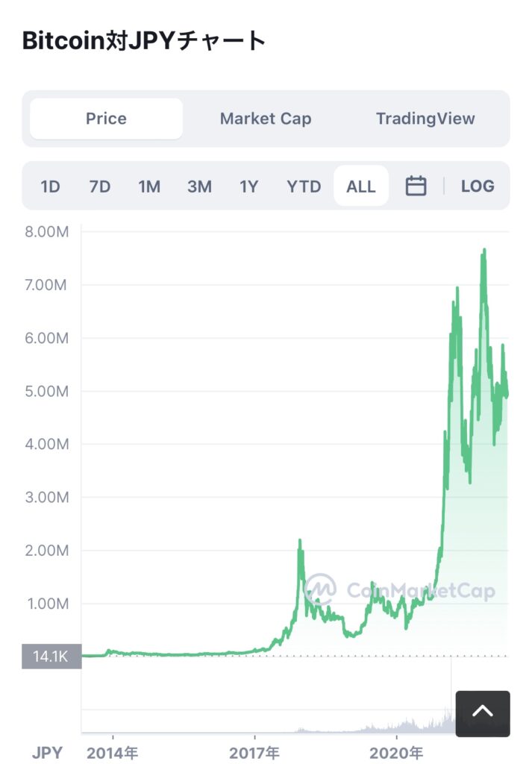Choose the 3M time range
This screenshot has width=532, height=764.
(199, 186)
